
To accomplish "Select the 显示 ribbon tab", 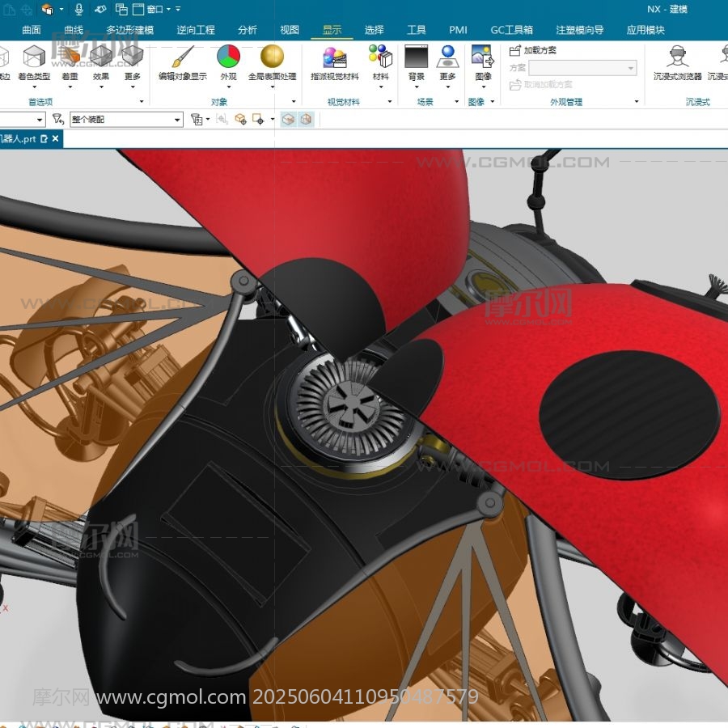I will [x=332, y=30].
